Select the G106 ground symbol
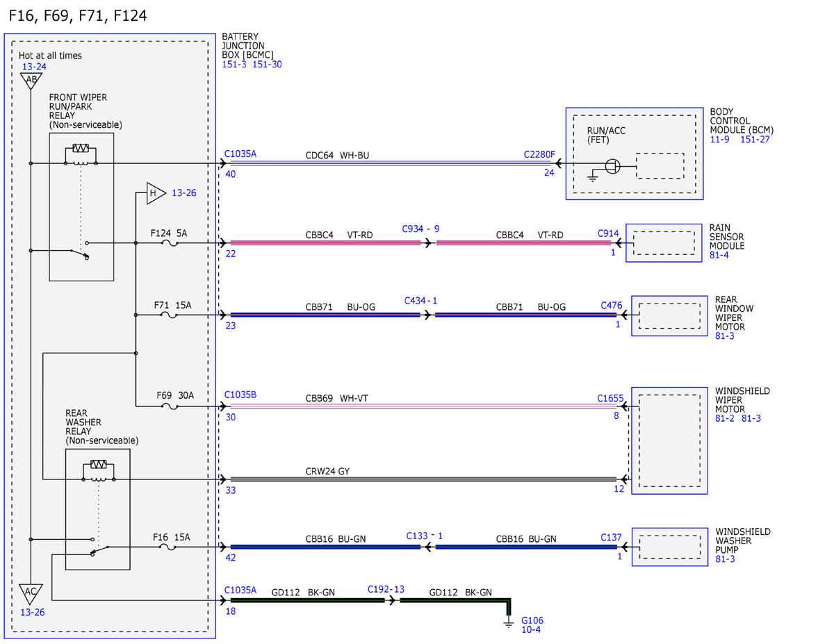 [x=508, y=625]
